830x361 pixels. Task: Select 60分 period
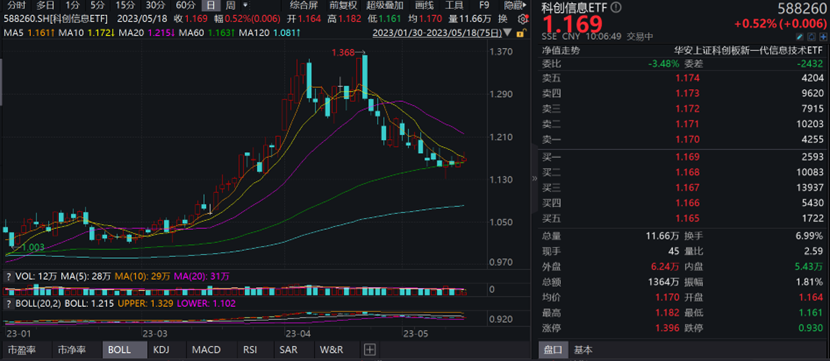click(185, 6)
